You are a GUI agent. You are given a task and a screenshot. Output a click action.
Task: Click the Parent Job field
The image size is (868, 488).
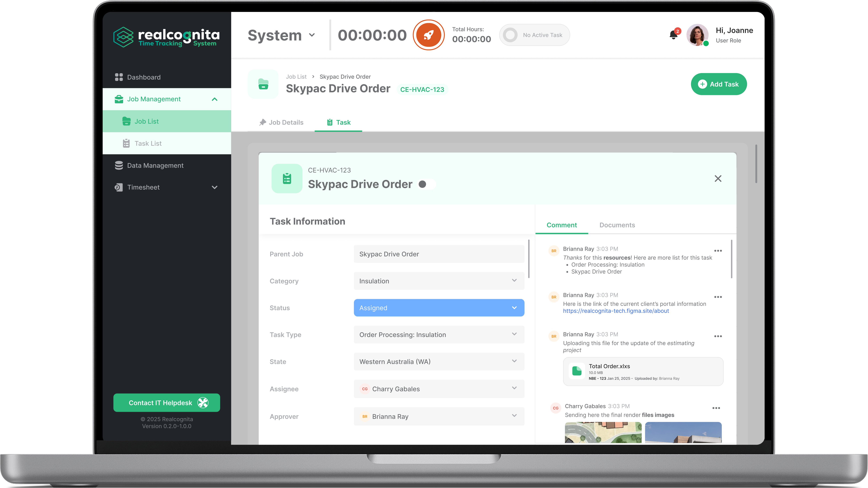pos(439,254)
